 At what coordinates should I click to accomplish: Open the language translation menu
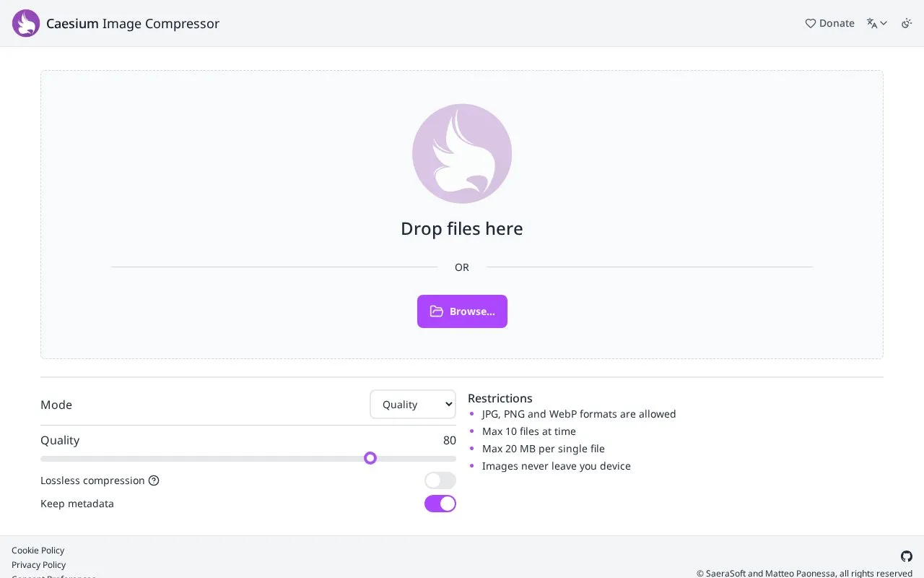[x=877, y=23]
